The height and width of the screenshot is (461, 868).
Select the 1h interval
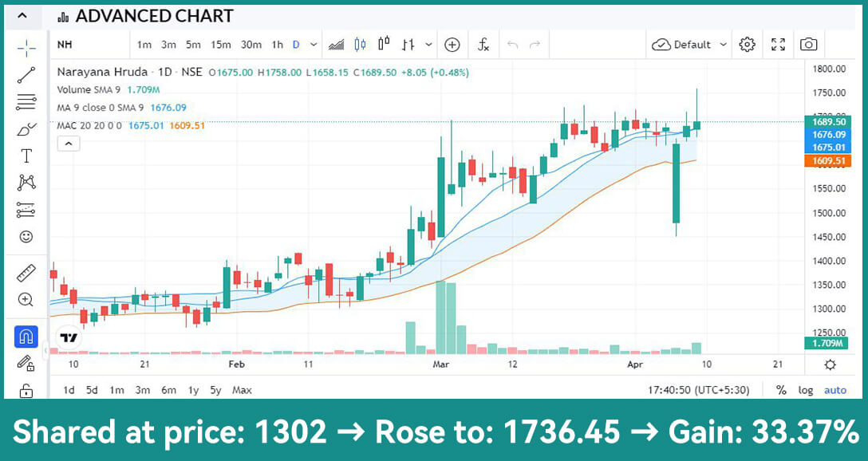click(x=278, y=45)
